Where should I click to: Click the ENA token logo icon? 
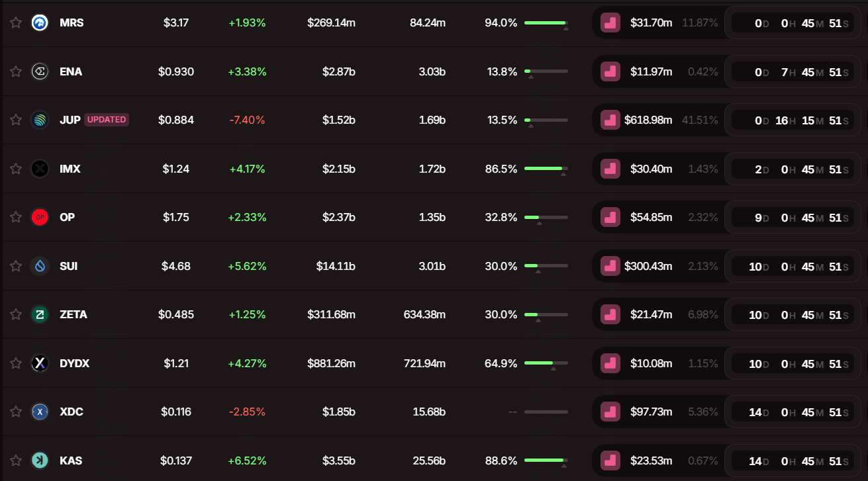tap(40, 71)
